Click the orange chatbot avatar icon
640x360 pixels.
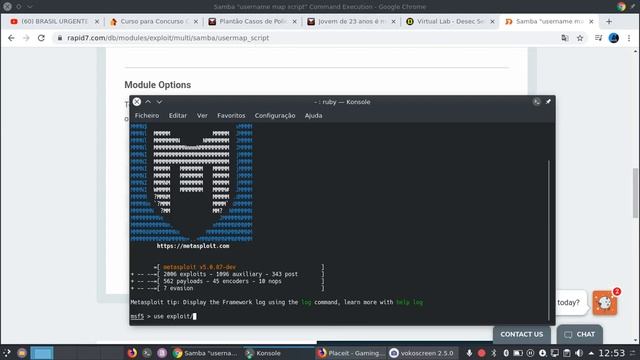click(604, 303)
